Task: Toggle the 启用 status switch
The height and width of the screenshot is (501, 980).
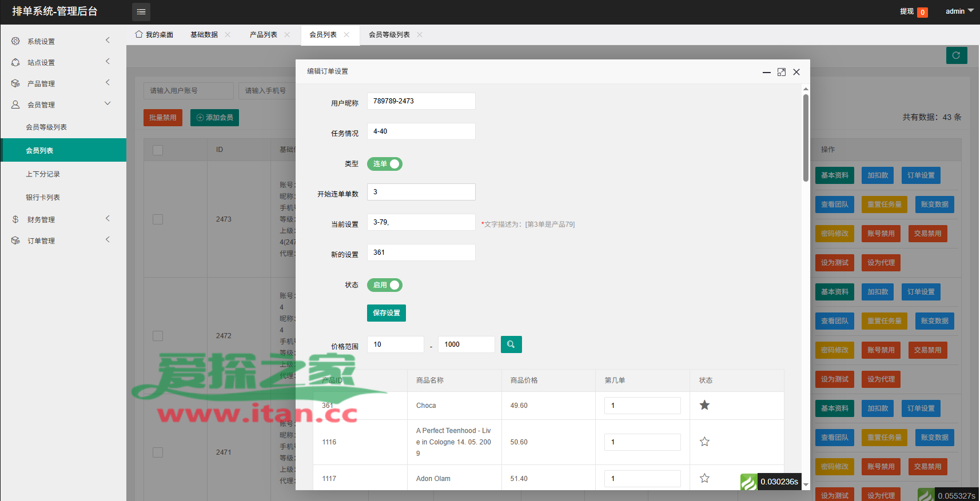Action: (x=385, y=285)
